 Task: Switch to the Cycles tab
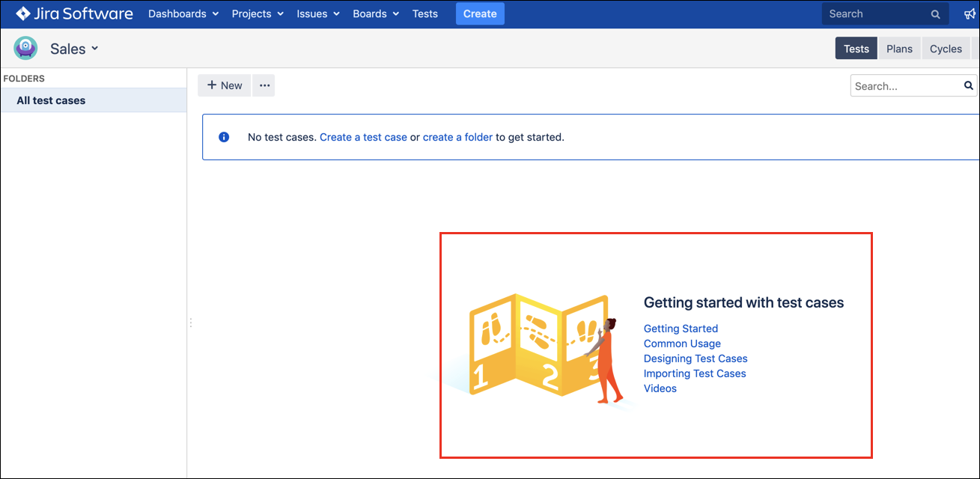pos(946,48)
